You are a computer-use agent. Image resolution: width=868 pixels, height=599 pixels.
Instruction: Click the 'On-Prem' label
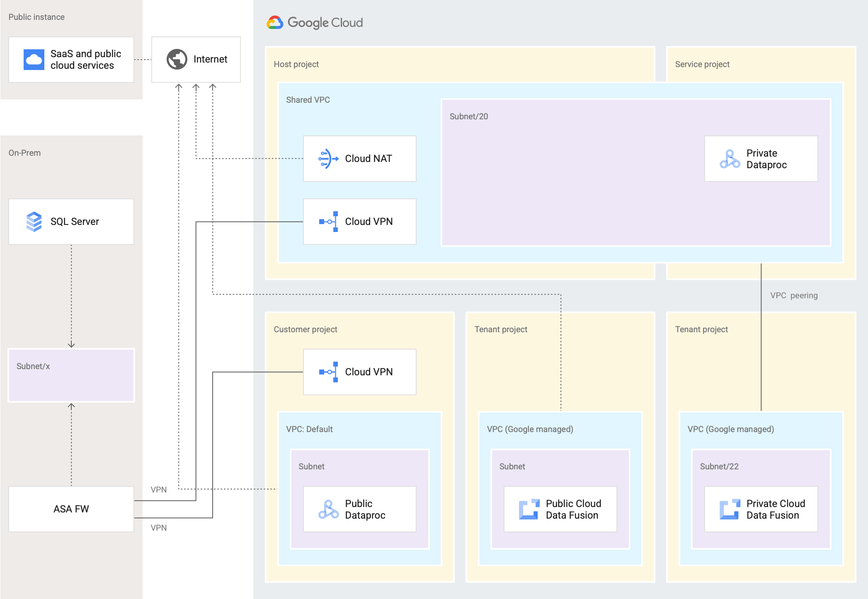[24, 153]
